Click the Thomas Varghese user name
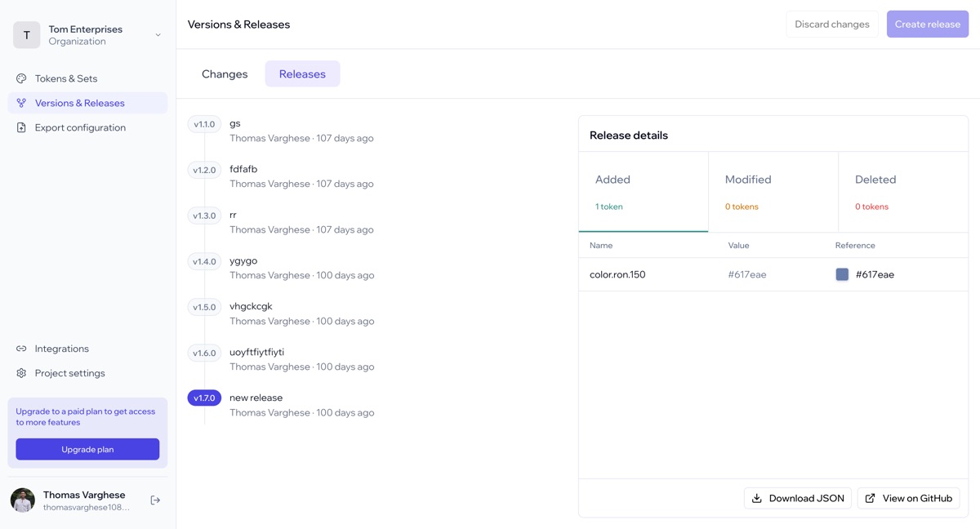Viewport: 980px width, 529px height. [x=84, y=495]
